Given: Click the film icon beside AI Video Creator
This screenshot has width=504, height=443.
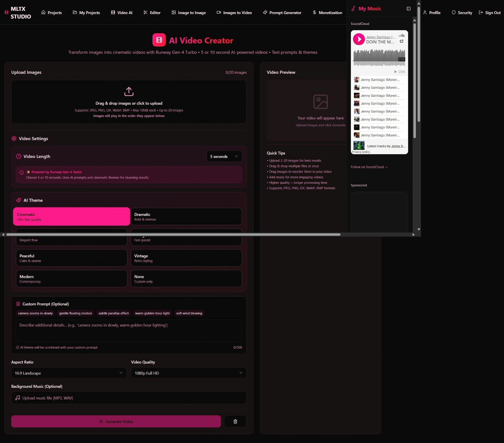Looking at the screenshot, I should pos(159,40).
